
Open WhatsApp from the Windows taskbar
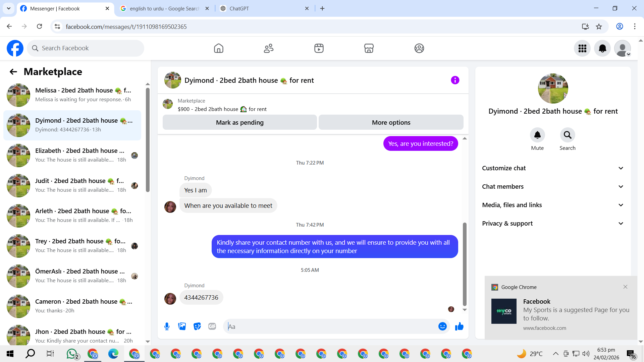coord(72,354)
